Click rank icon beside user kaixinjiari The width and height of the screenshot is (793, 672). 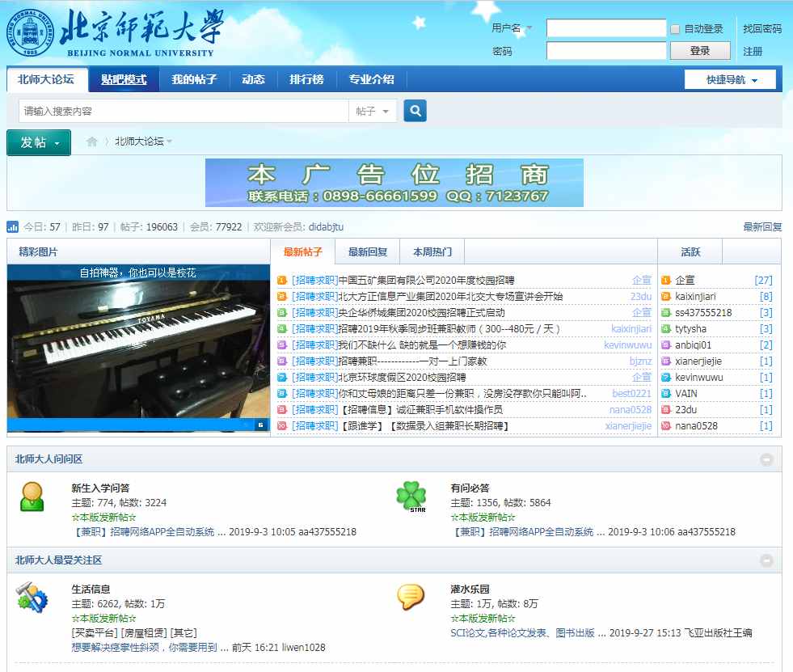(x=666, y=297)
